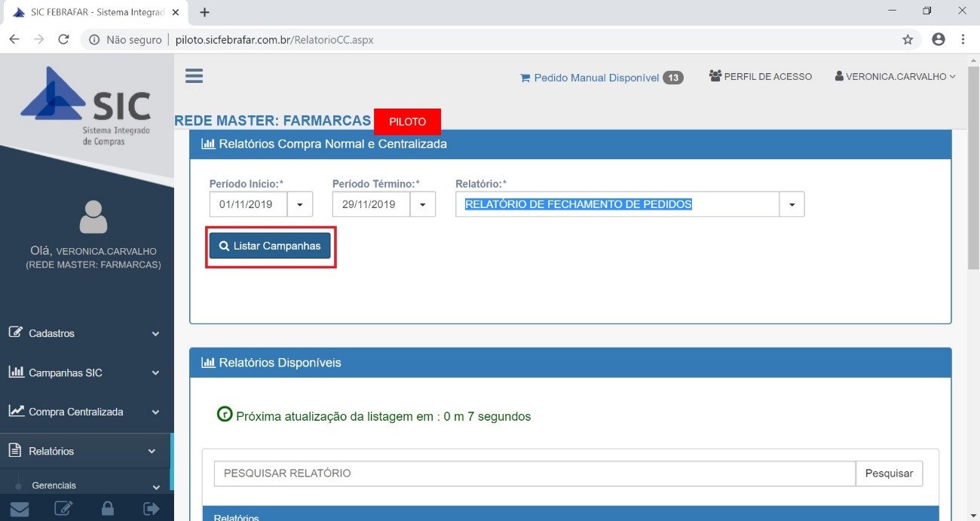The width and height of the screenshot is (980, 521).
Task: Open the VERONICA.CARVALHO user menu
Action: (x=896, y=76)
